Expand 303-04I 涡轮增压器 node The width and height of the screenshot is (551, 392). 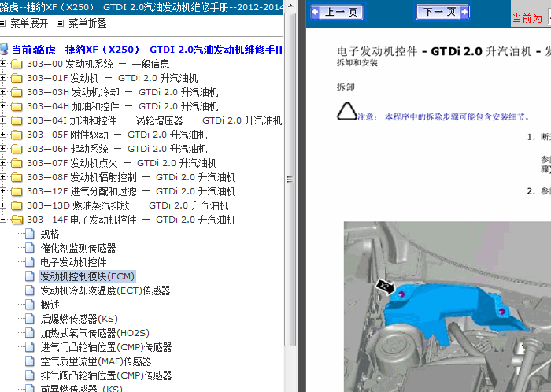[3, 120]
